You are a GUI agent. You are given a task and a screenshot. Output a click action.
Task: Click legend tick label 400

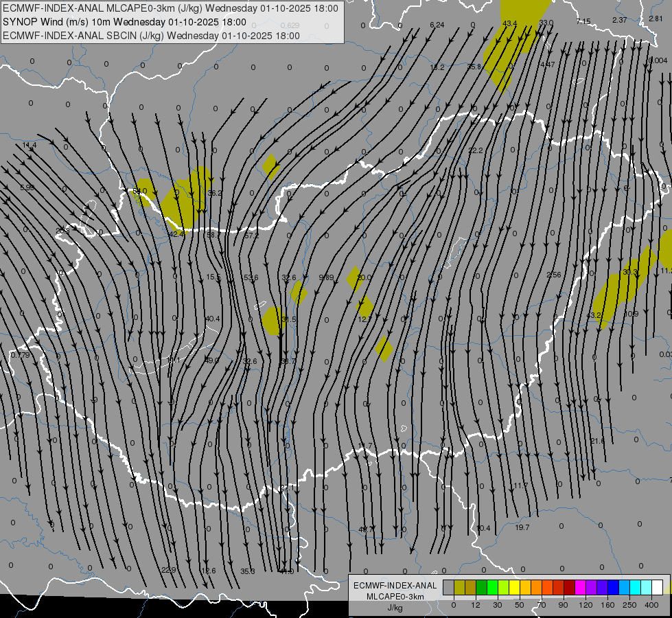[x=651, y=605]
